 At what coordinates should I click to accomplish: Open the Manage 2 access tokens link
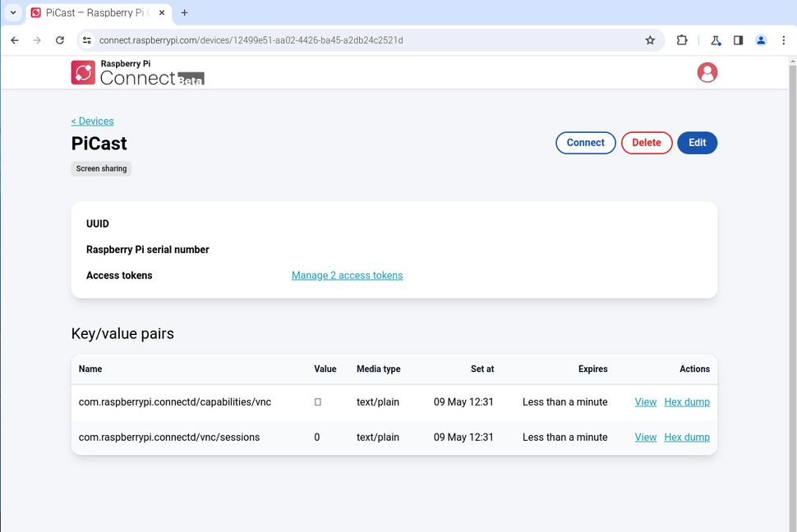pos(347,275)
